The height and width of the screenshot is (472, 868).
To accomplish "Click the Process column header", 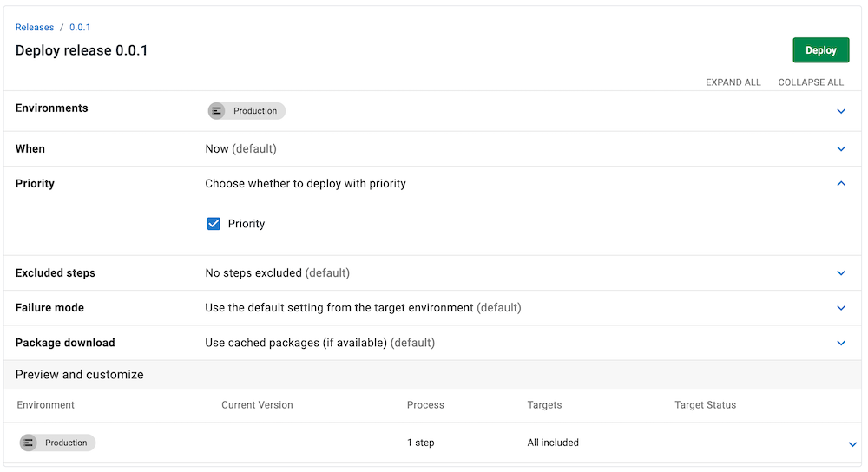I will [x=425, y=405].
